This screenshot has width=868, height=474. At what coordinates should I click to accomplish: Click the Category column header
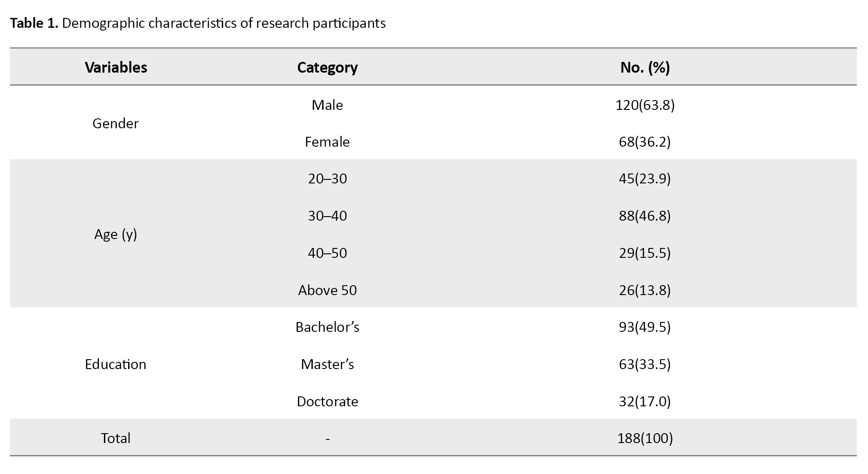327,68
